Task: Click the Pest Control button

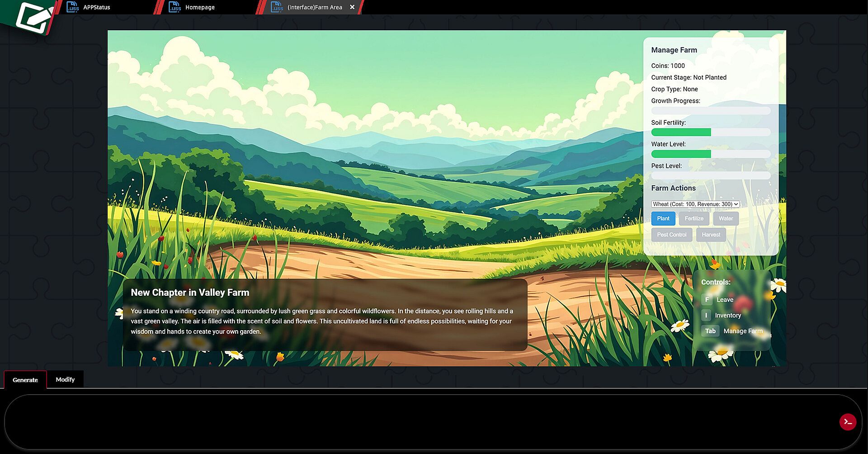Action: coord(672,235)
